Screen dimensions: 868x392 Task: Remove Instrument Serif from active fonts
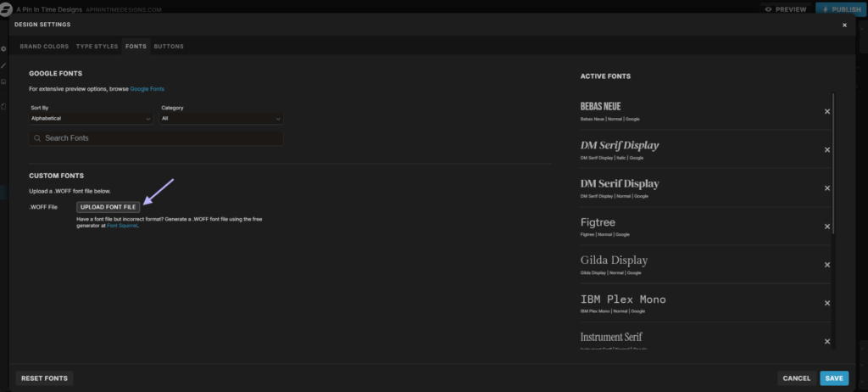pos(827,341)
